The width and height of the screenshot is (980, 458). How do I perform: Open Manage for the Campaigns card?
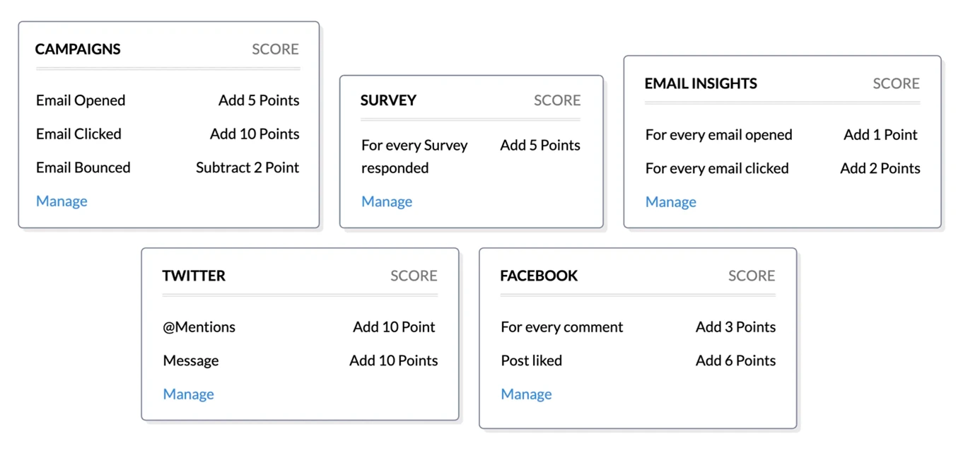(x=61, y=201)
